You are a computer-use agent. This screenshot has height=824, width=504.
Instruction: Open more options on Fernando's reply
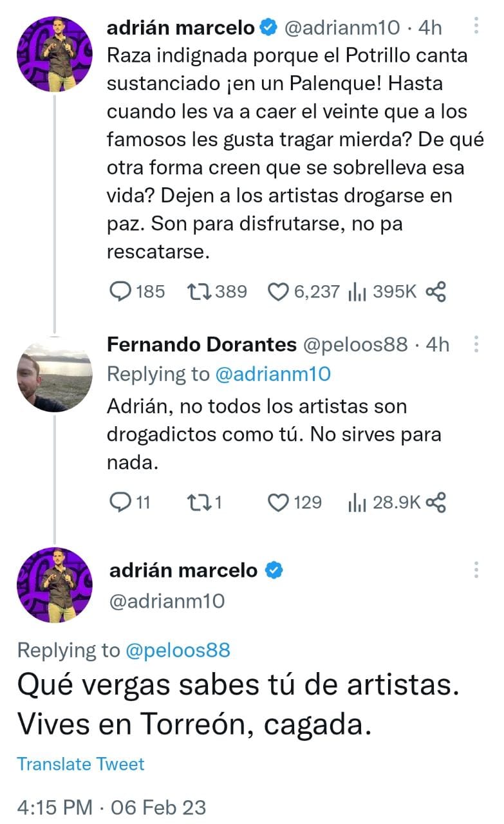click(476, 344)
